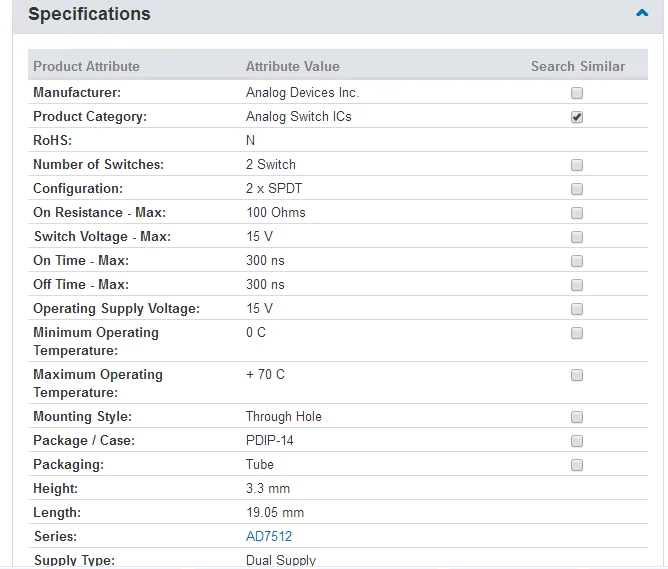This screenshot has height=569, width=668.
Task: Click the Minimum Operating Temperature: label
Action: pos(96,341)
